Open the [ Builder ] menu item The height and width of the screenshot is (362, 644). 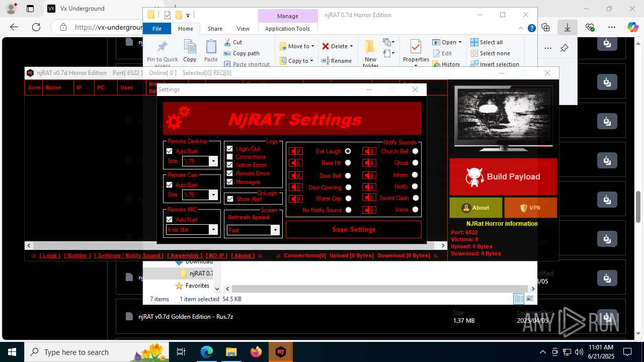(x=77, y=255)
